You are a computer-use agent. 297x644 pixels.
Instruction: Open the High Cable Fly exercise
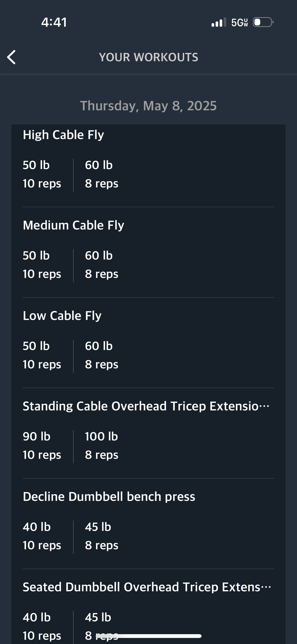(63, 135)
